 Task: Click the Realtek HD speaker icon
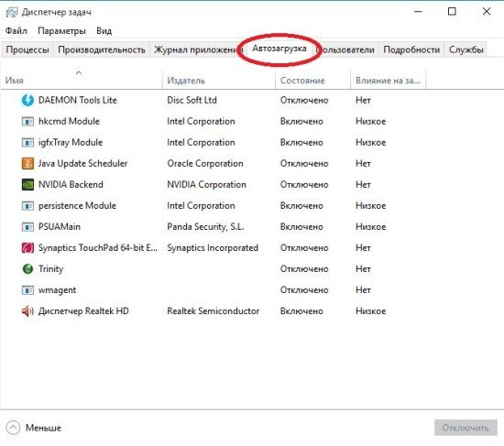click(27, 311)
